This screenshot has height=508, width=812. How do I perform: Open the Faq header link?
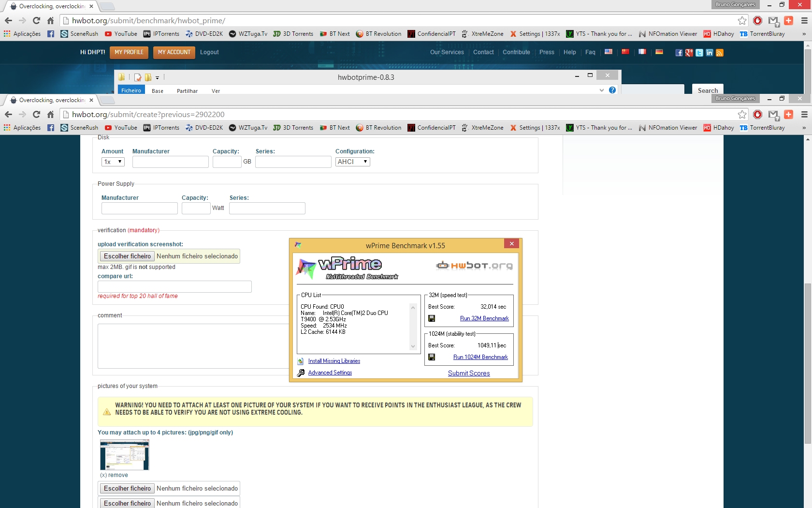coord(590,52)
